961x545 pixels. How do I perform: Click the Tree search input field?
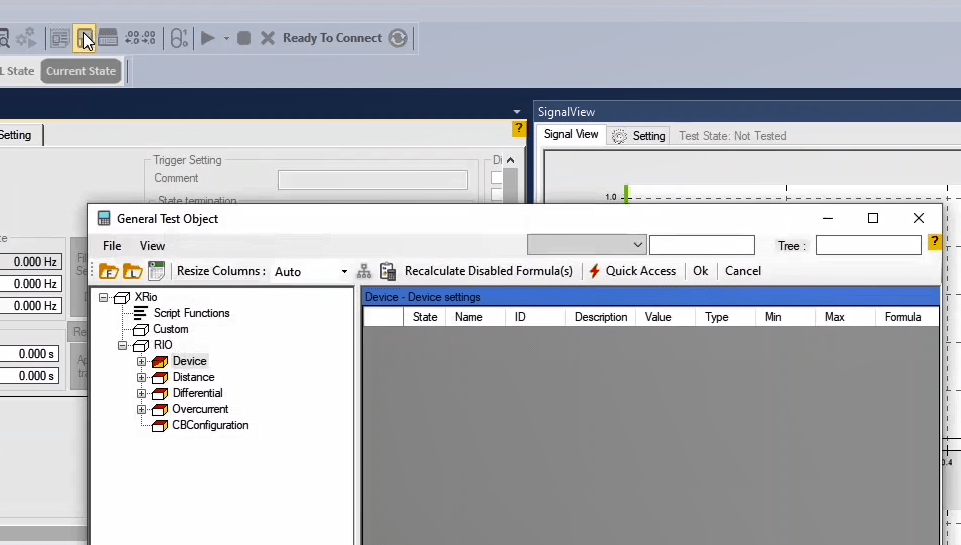[868, 245]
